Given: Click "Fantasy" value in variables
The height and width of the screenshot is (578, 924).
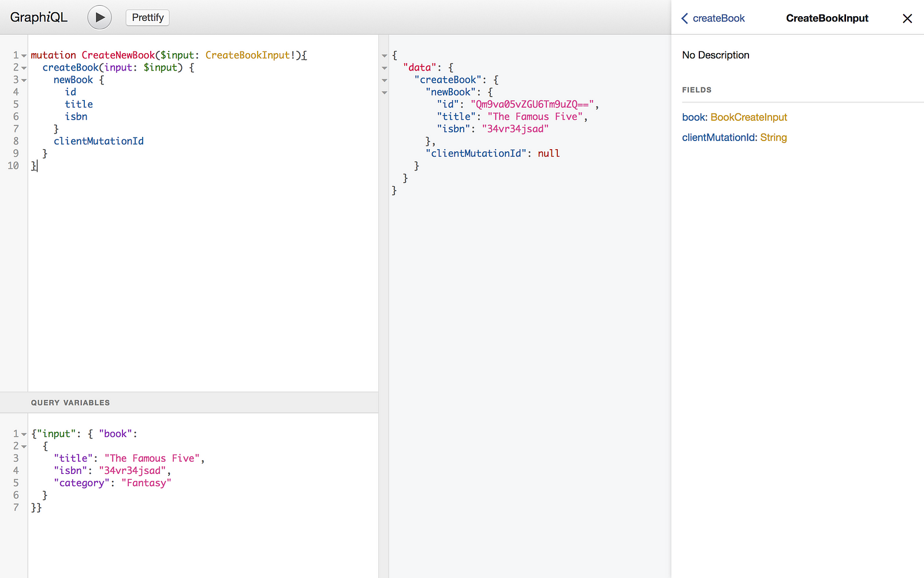Looking at the screenshot, I should (146, 483).
